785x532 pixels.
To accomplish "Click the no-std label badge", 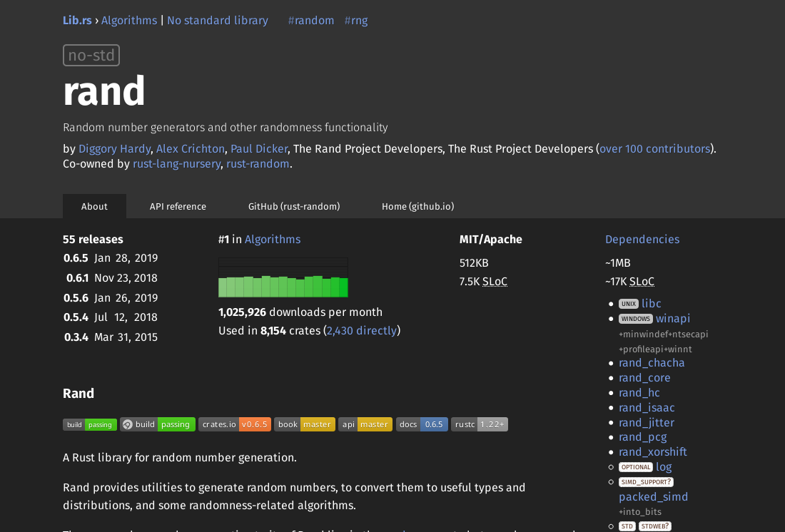I will [91, 55].
